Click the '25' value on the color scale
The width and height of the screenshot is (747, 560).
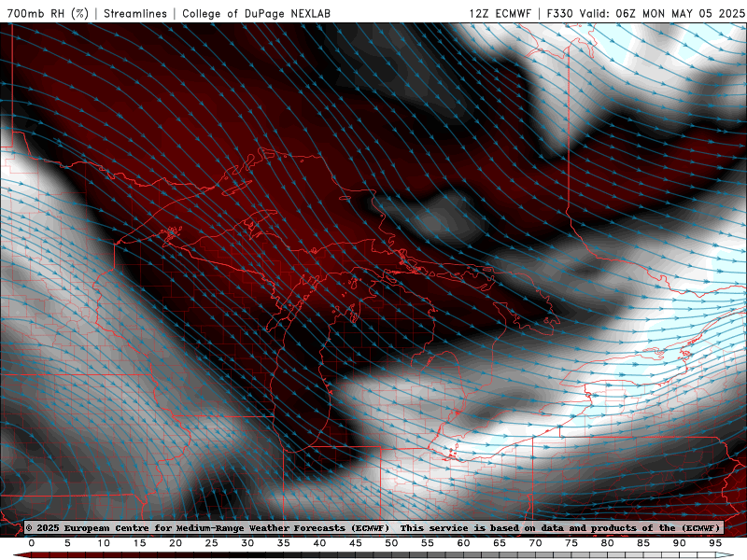click(x=212, y=543)
